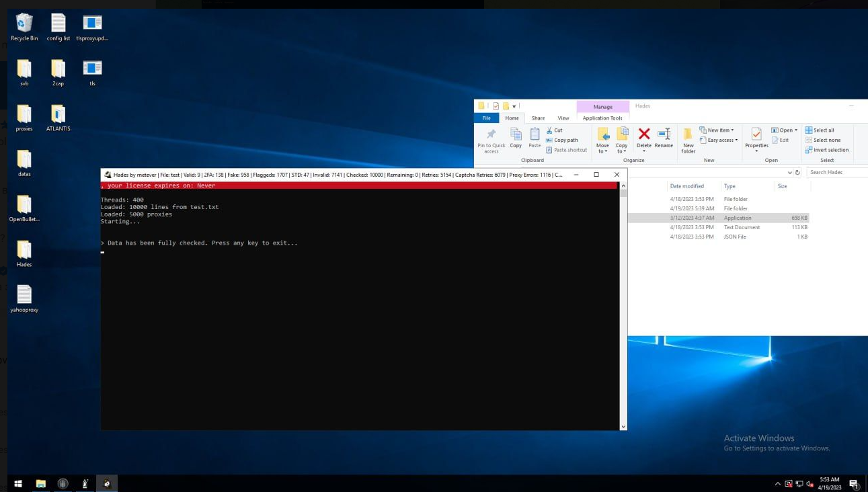Show hidden system tray icons chevron
Image resolution: width=868 pixels, height=492 pixels.
[x=778, y=483]
